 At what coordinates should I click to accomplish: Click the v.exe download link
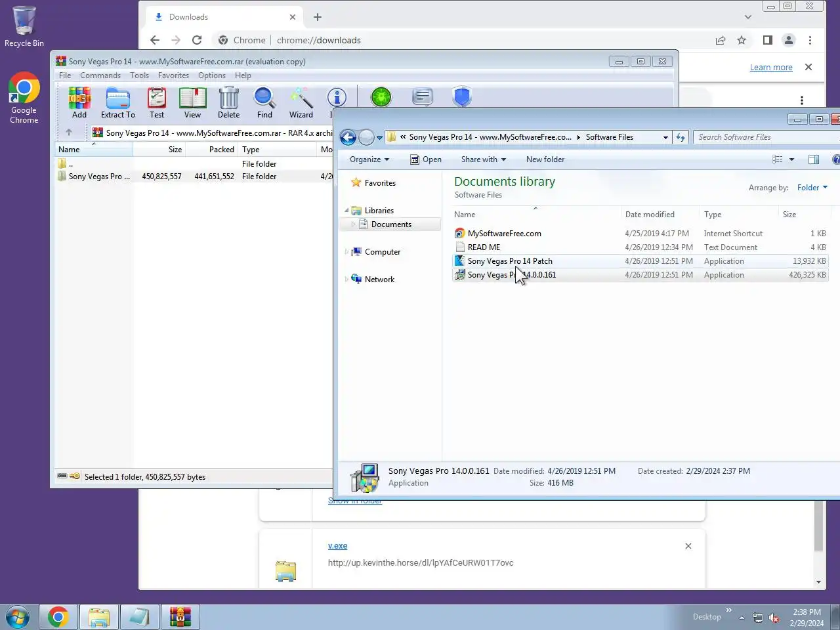(x=337, y=546)
